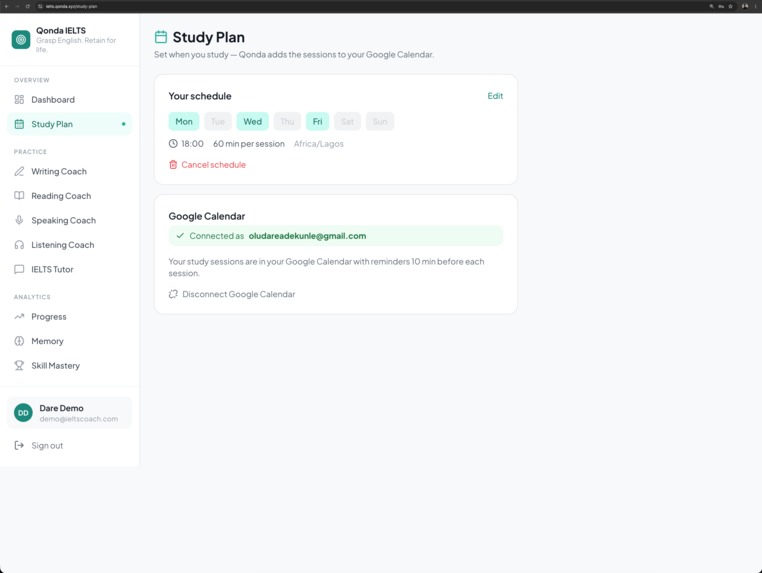Open Writing Coach from the sidebar
762x573 pixels.
pyautogui.click(x=69, y=171)
